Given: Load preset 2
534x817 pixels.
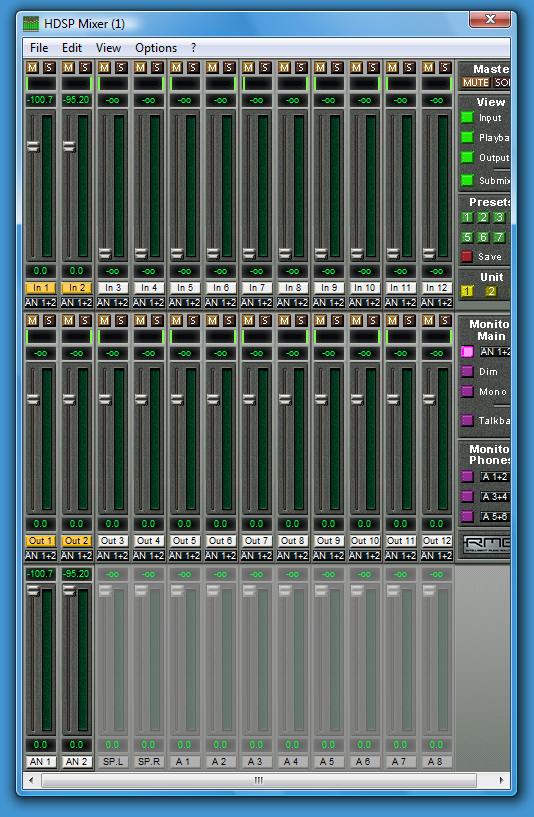Looking at the screenshot, I should pyautogui.click(x=483, y=217).
